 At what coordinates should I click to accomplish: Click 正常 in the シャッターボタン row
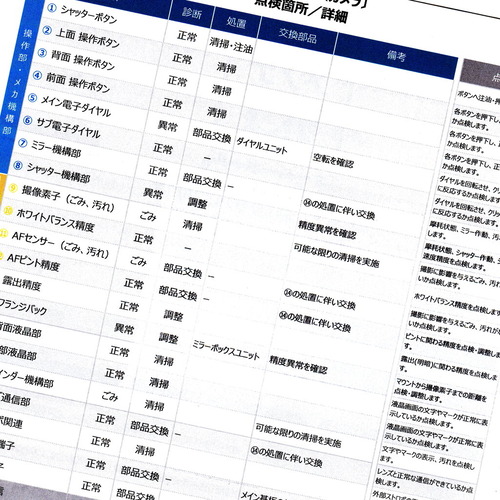coord(187,36)
